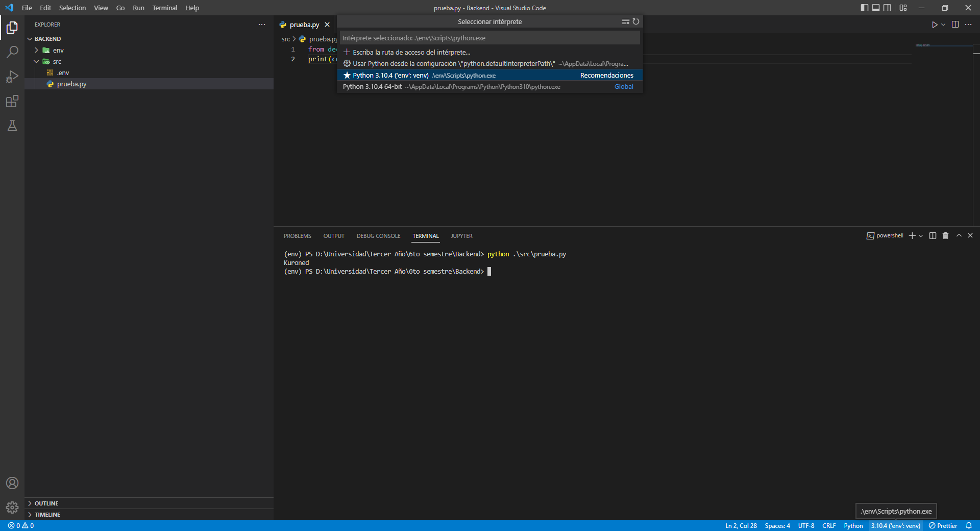Change language mode via Python indicator

click(x=853, y=525)
